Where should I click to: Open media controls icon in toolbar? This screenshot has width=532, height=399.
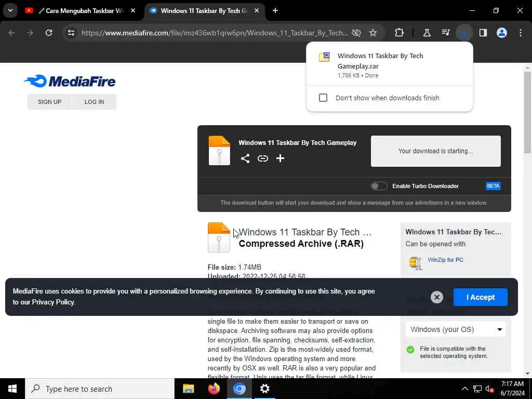point(445,33)
